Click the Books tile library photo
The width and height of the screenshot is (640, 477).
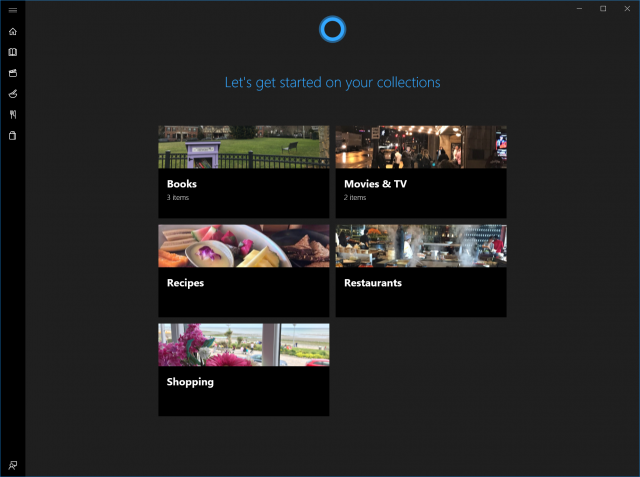click(x=243, y=147)
